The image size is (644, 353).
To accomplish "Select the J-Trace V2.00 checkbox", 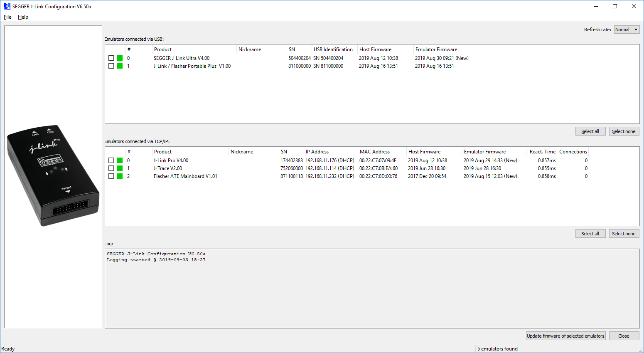I will 111,168.
